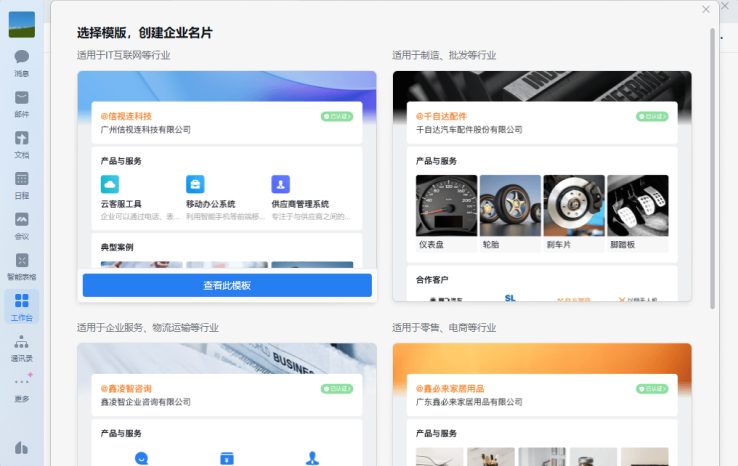Click 已认证 badge on 鑫必来家居用品 card
The image size is (738, 466).
652,389
